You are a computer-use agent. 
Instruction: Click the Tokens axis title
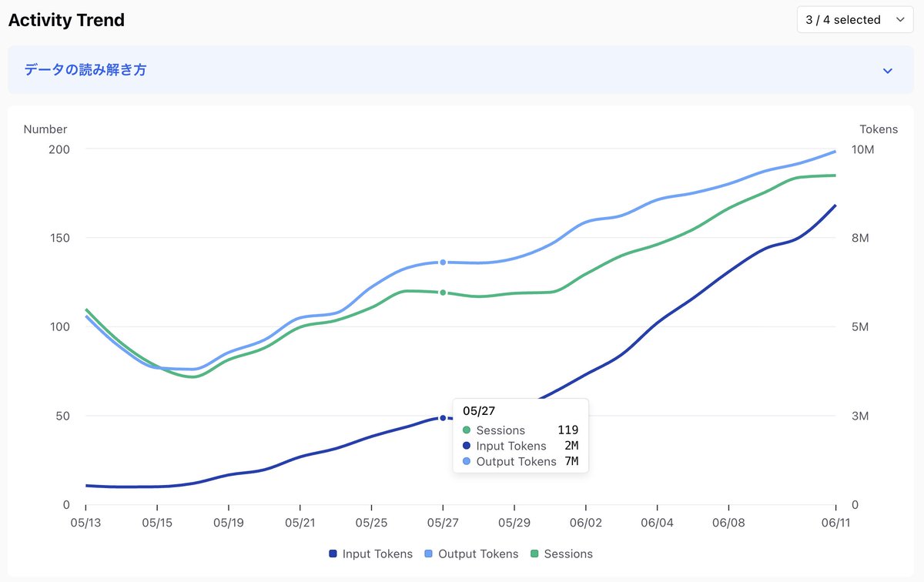pos(879,129)
